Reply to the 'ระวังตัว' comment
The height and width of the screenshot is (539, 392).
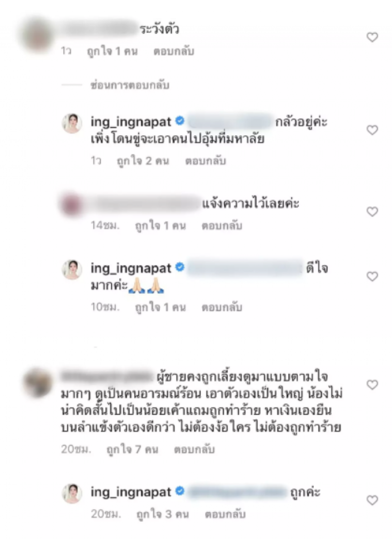(173, 51)
